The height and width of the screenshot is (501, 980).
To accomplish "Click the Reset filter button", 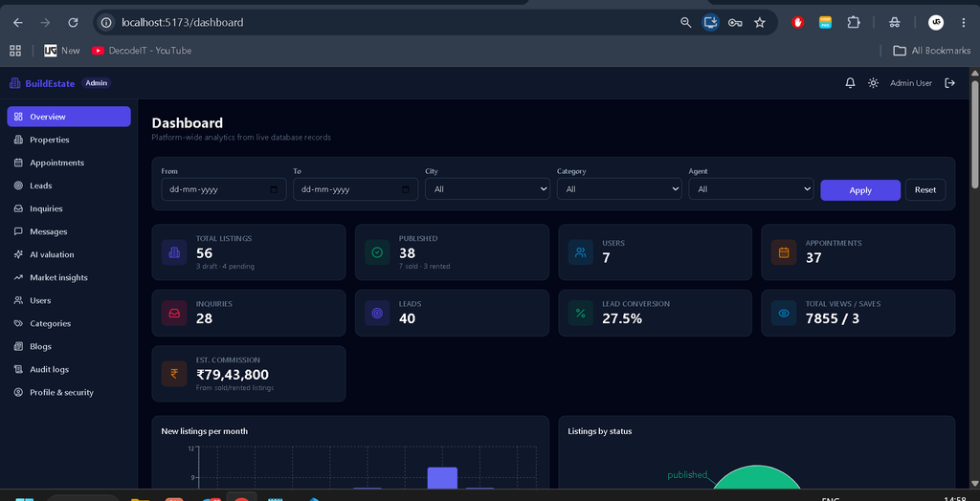I will tap(925, 190).
